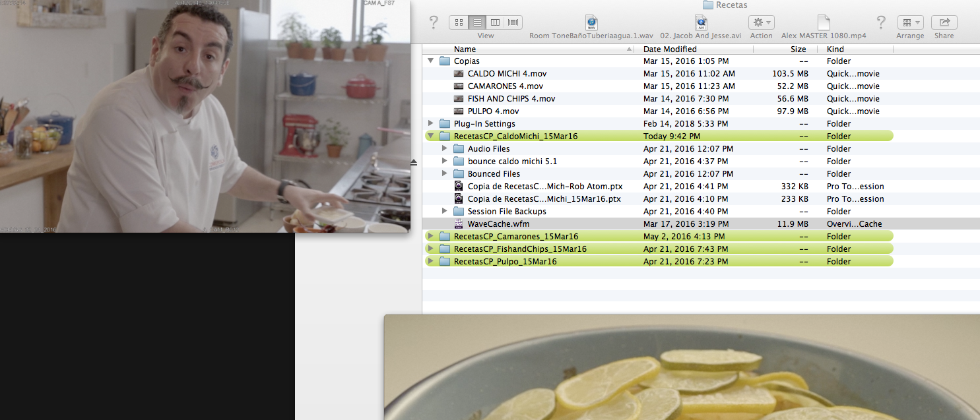Click the question mark left of Arrange
The height and width of the screenshot is (420, 980).
point(880,22)
